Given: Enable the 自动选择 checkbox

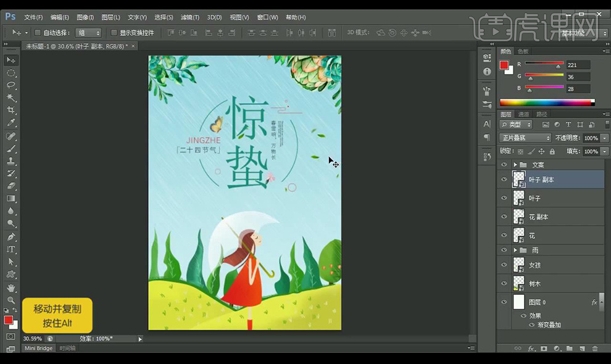Looking at the screenshot, I should pos(37,33).
